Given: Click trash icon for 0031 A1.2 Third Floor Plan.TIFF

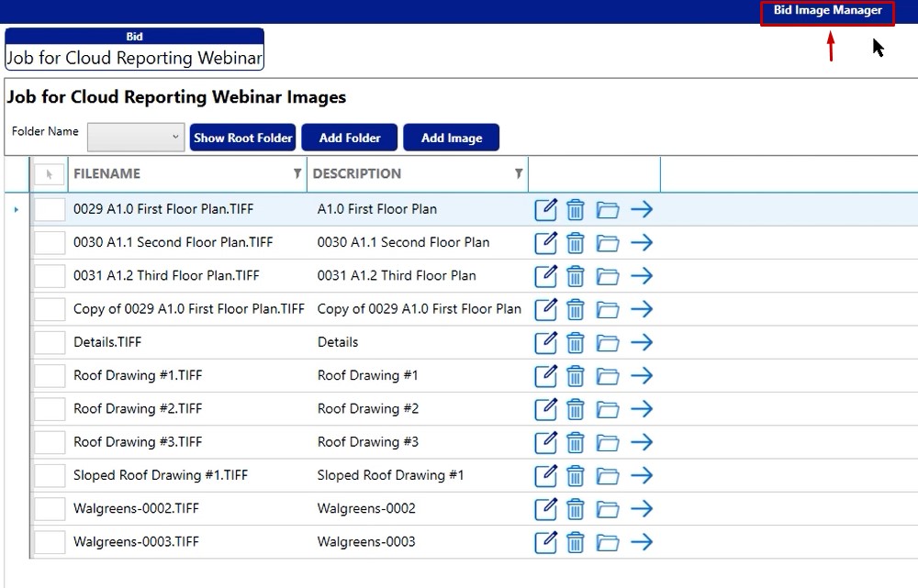Looking at the screenshot, I should click(576, 276).
